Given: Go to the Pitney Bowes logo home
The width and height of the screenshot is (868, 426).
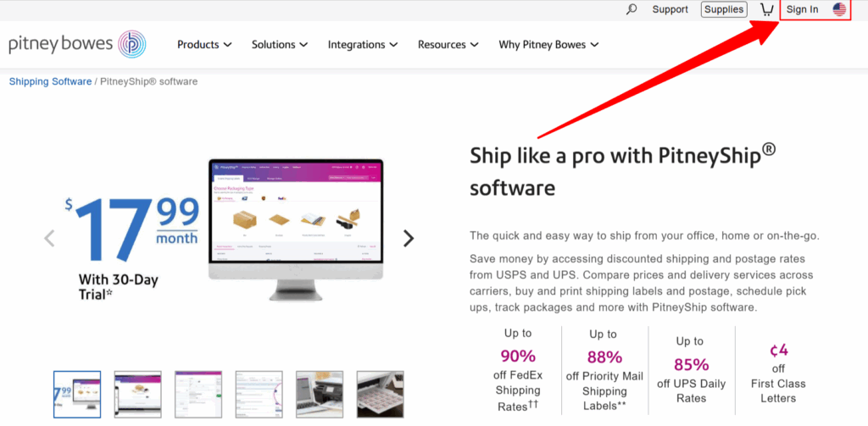Looking at the screenshot, I should click(77, 44).
